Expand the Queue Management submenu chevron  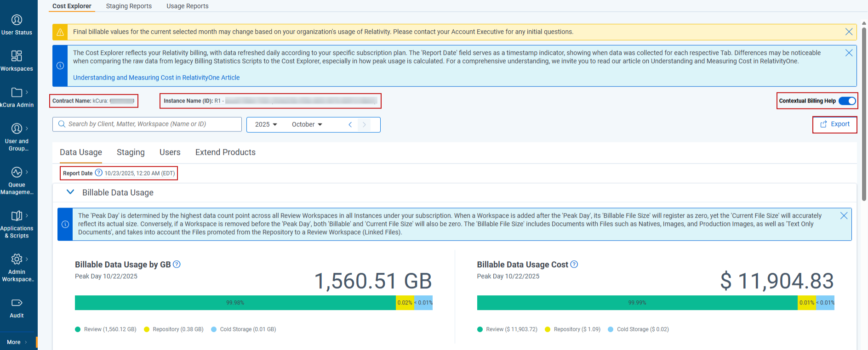27,172
